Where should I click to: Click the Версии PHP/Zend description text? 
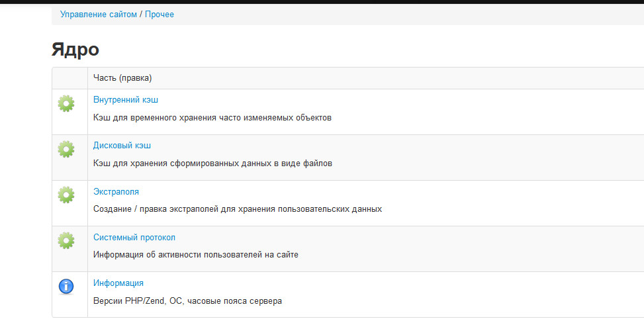[187, 301]
